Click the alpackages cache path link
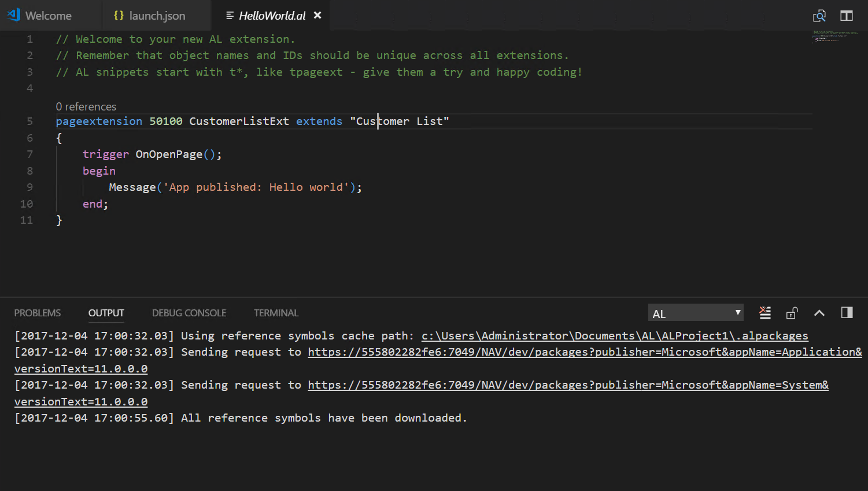The image size is (868, 491). coord(614,335)
